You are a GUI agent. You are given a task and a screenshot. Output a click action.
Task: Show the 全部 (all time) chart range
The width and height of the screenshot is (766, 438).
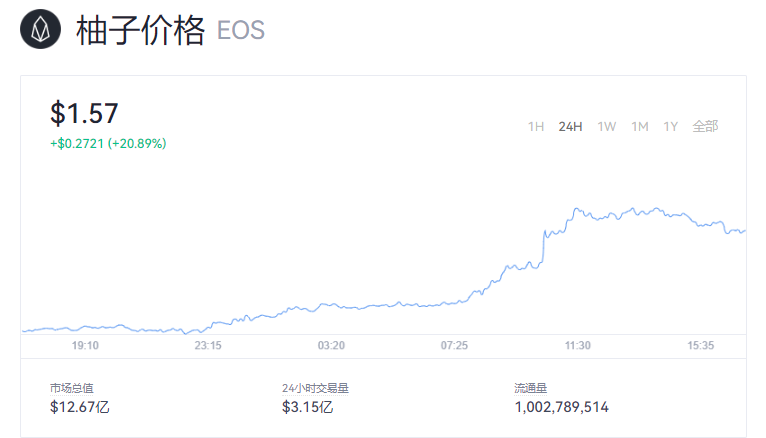705,126
